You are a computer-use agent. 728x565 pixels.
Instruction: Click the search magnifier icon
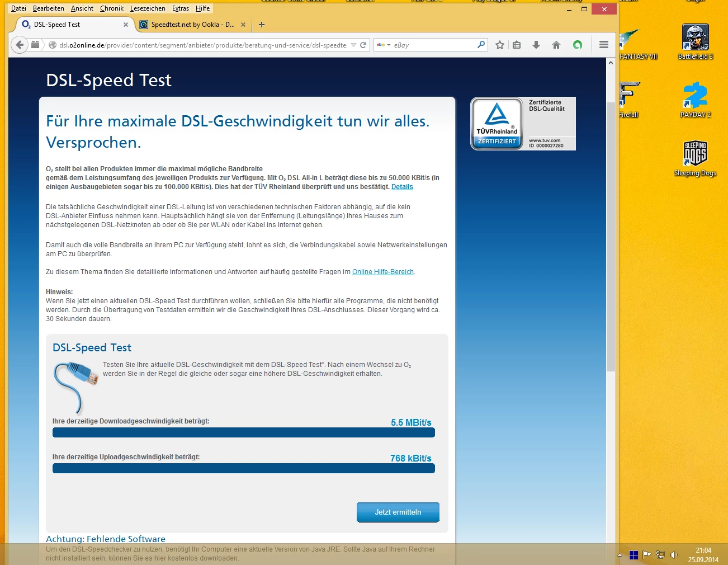tap(481, 45)
